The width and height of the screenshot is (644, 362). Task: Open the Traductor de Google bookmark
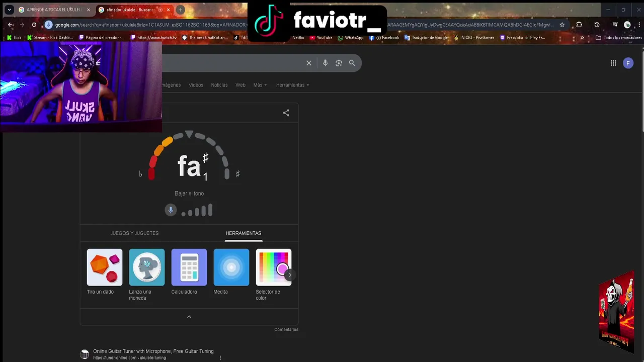(x=426, y=38)
